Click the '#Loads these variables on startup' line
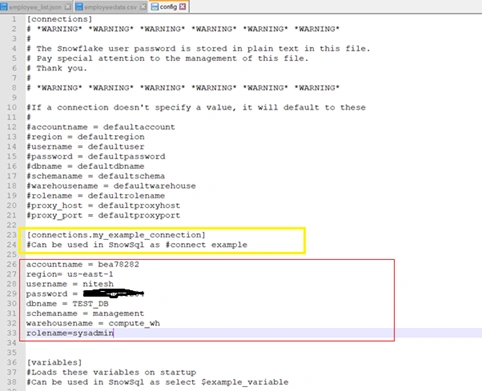 click(x=111, y=372)
